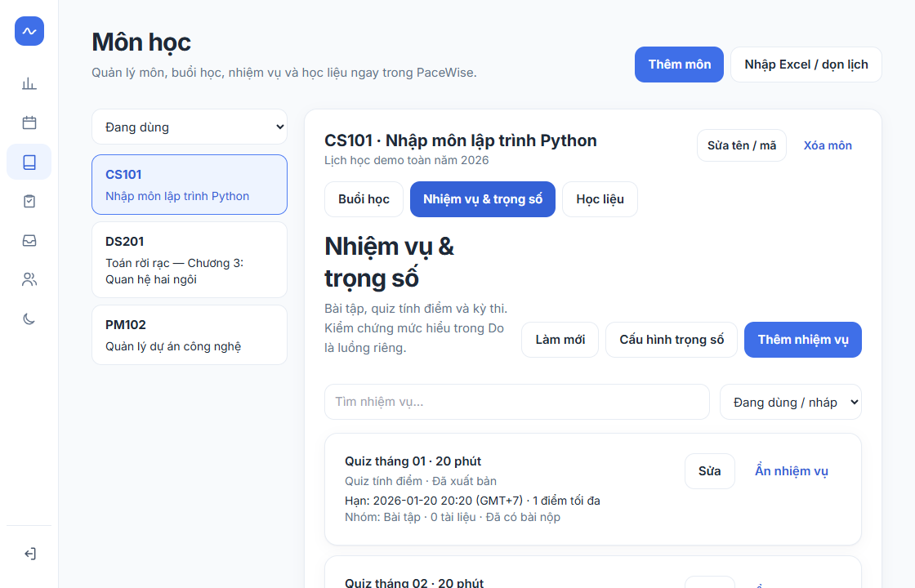Select the CS101 course card
The image size is (915, 588).
click(x=190, y=185)
